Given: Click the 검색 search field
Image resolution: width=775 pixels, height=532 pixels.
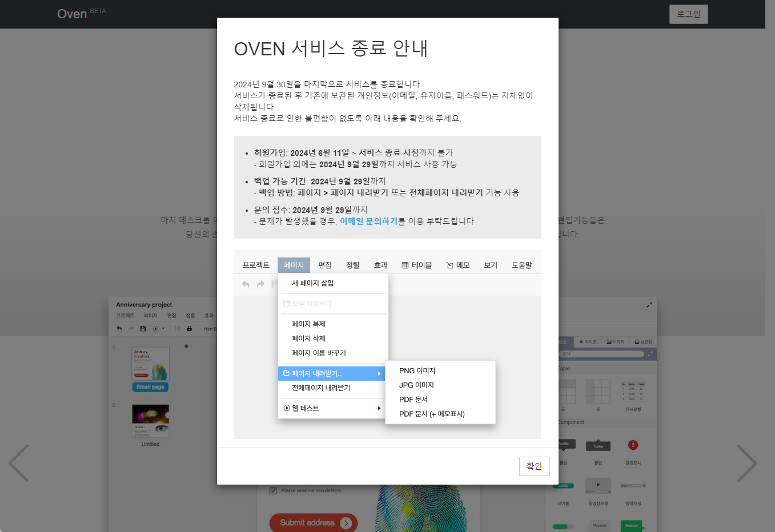Looking at the screenshot, I should pos(602,354).
